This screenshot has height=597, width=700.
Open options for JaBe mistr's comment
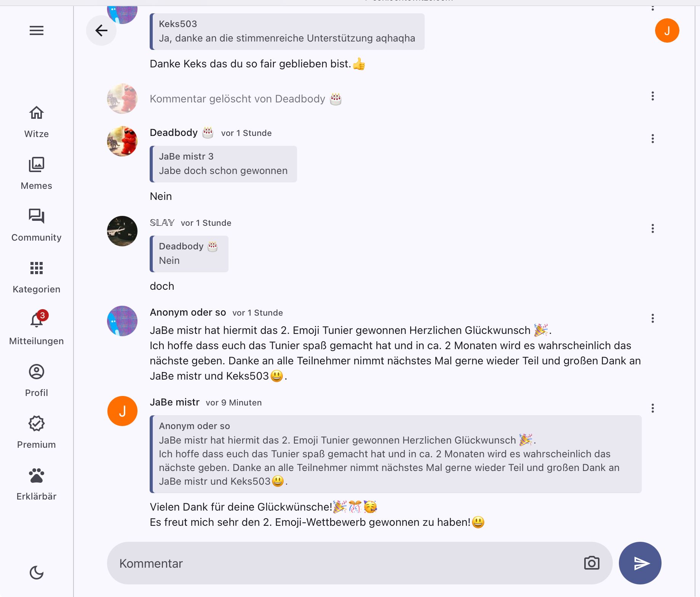[x=653, y=408]
